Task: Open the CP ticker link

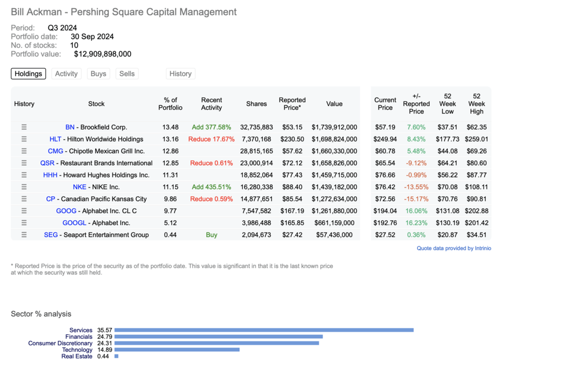Action: [51, 198]
